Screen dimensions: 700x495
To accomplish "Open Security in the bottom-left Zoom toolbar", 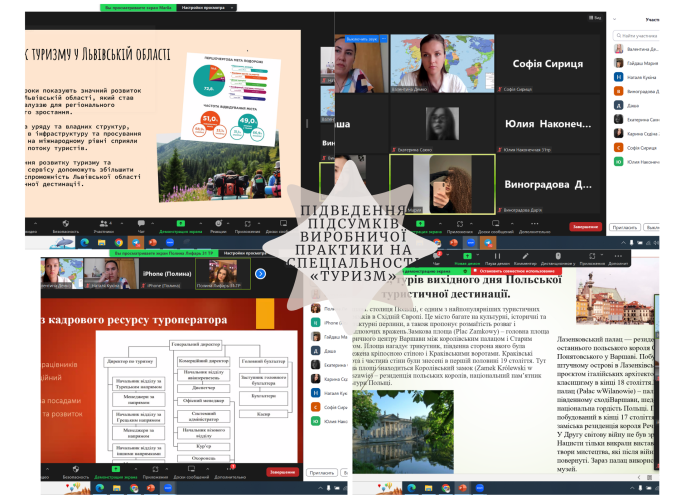I will click(75, 472).
